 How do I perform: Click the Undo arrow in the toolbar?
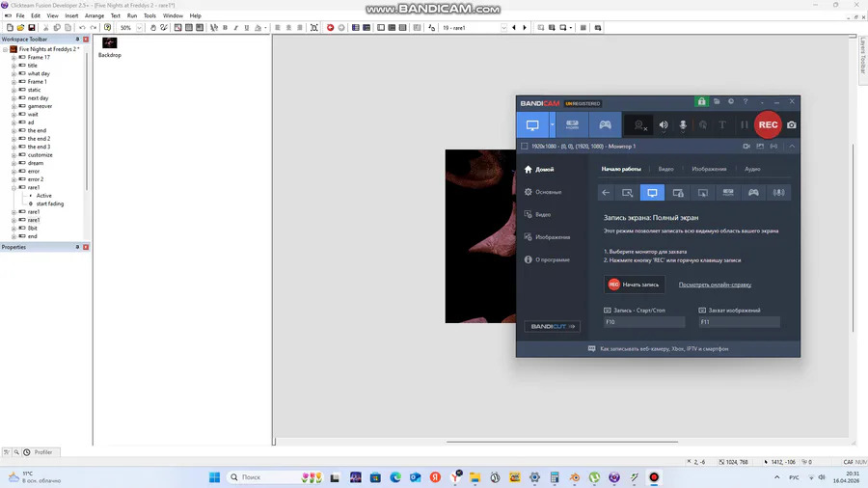tap(82, 28)
